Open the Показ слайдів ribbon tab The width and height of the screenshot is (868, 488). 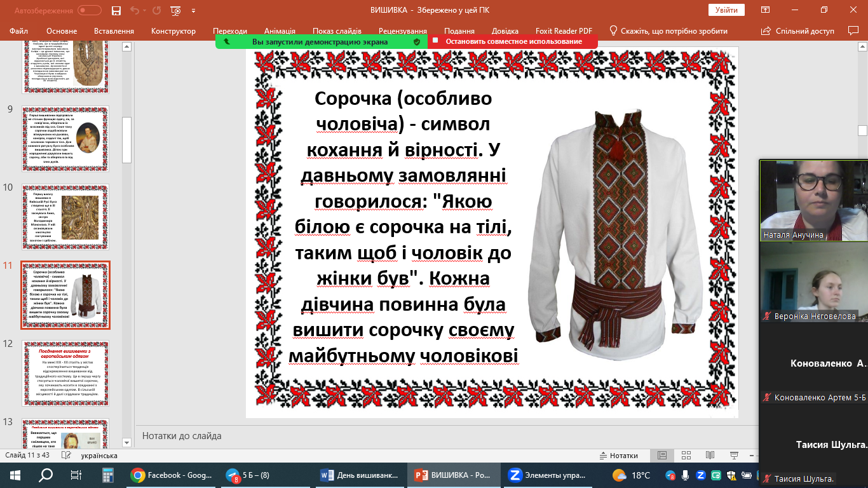(x=337, y=31)
